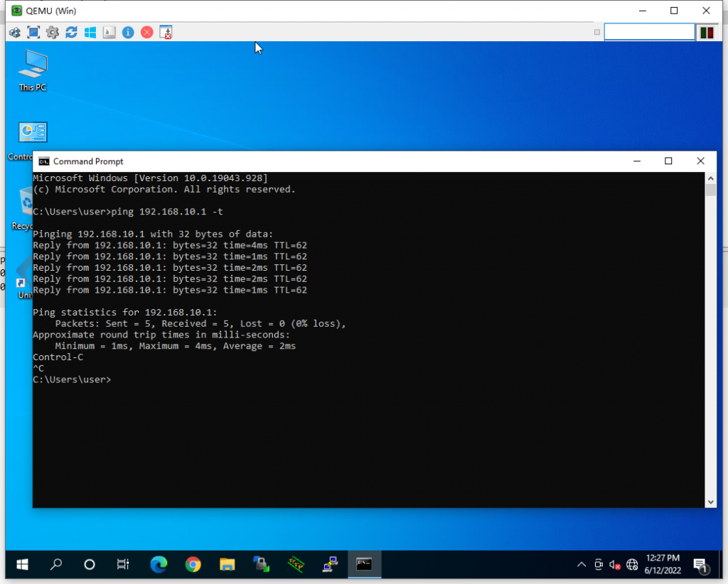728x584 pixels.
Task: Type in the QEMU toolbar input field
Action: [x=649, y=32]
